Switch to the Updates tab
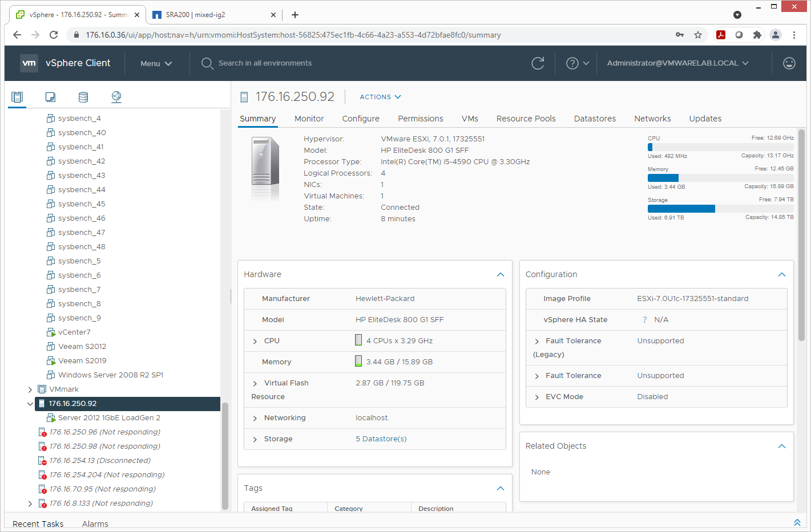The width and height of the screenshot is (811, 532). pos(705,119)
